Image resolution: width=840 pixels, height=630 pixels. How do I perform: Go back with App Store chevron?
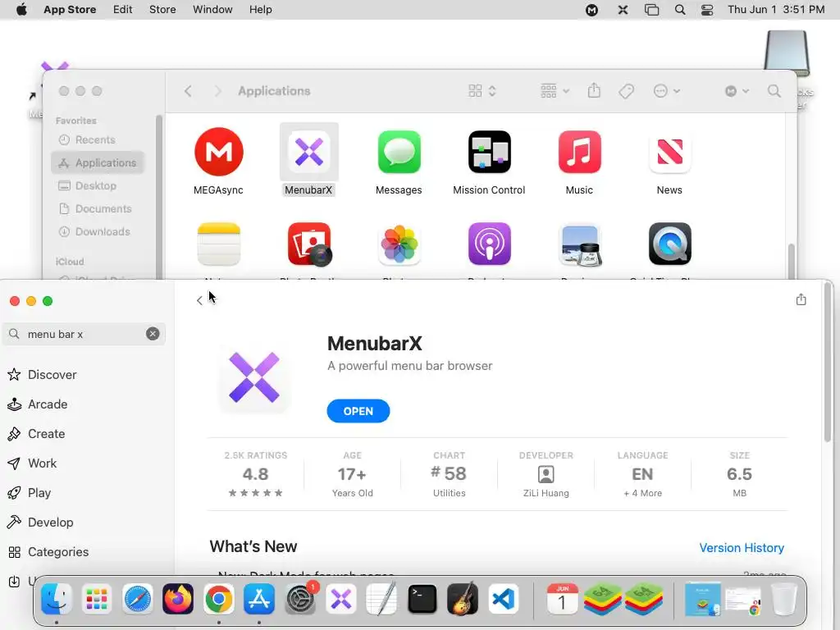[199, 300]
